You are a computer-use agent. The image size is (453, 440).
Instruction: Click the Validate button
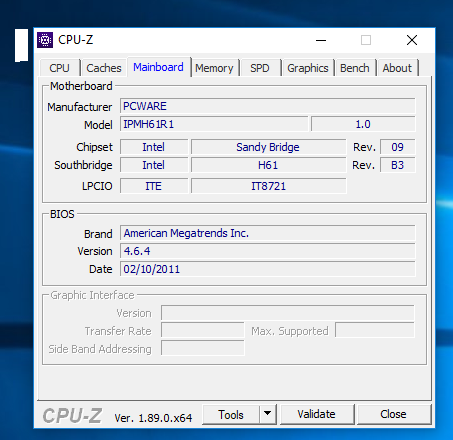click(x=317, y=414)
